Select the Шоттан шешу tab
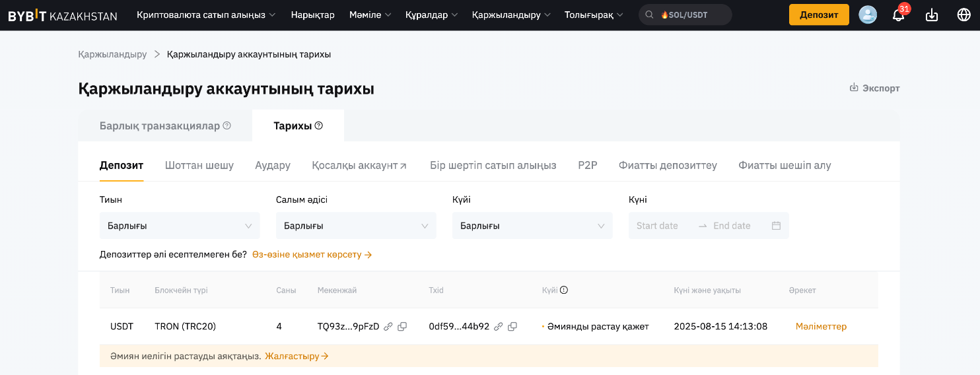Screen dimensions: 980x375 point(199,165)
